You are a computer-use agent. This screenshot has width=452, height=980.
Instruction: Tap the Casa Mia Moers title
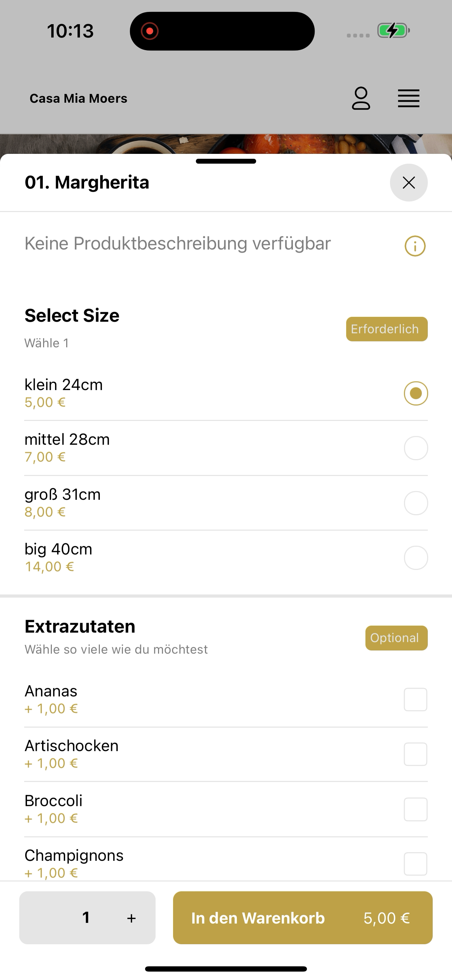[x=78, y=98]
